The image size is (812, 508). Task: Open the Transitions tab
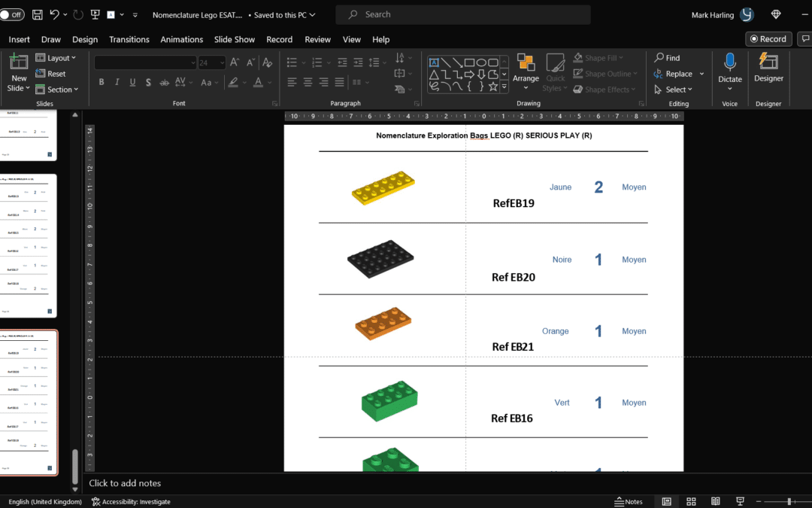coord(129,39)
